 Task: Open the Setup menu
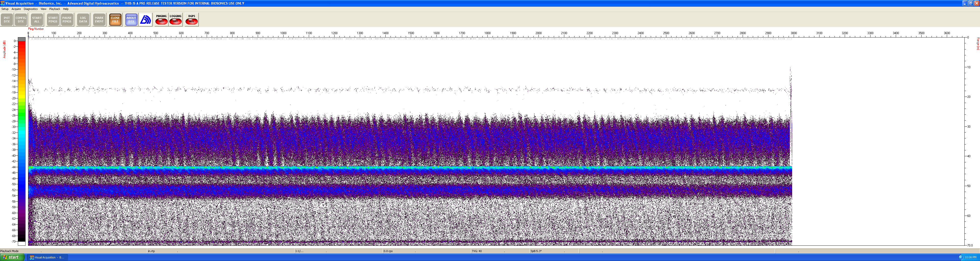pyautogui.click(x=5, y=9)
